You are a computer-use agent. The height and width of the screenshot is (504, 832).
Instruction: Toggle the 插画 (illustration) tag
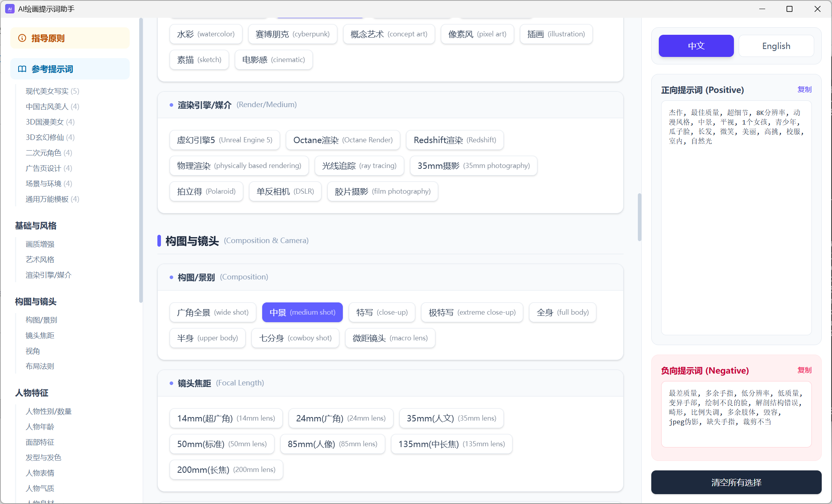coord(556,34)
